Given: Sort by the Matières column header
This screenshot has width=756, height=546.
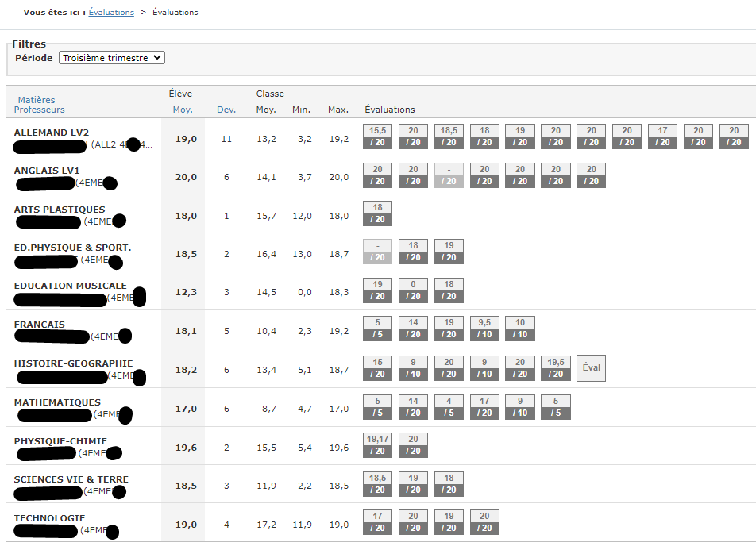Looking at the screenshot, I should [37, 100].
